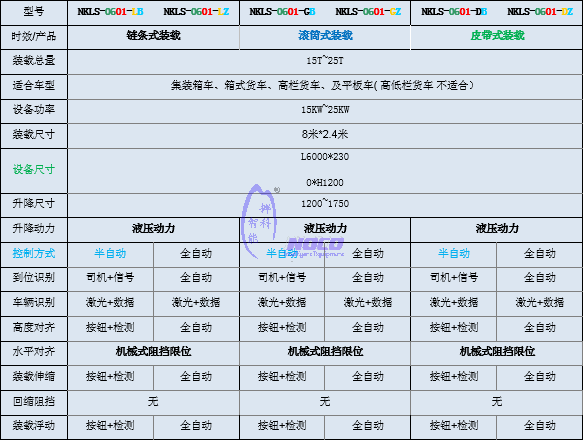The width and height of the screenshot is (584, 441).
Task: Select model NKLS-0601-LZ
Action: click(x=196, y=12)
